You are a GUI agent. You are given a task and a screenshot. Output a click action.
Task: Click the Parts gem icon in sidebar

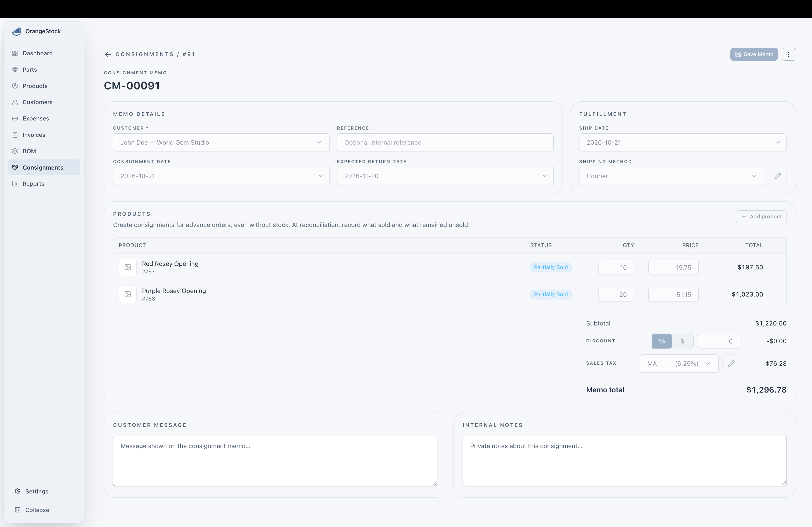(x=15, y=69)
